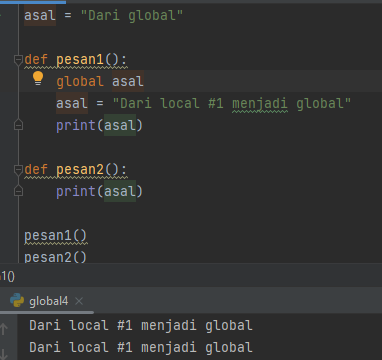
Task: Collapse the pesan2 function fold marker
Action: point(18,170)
